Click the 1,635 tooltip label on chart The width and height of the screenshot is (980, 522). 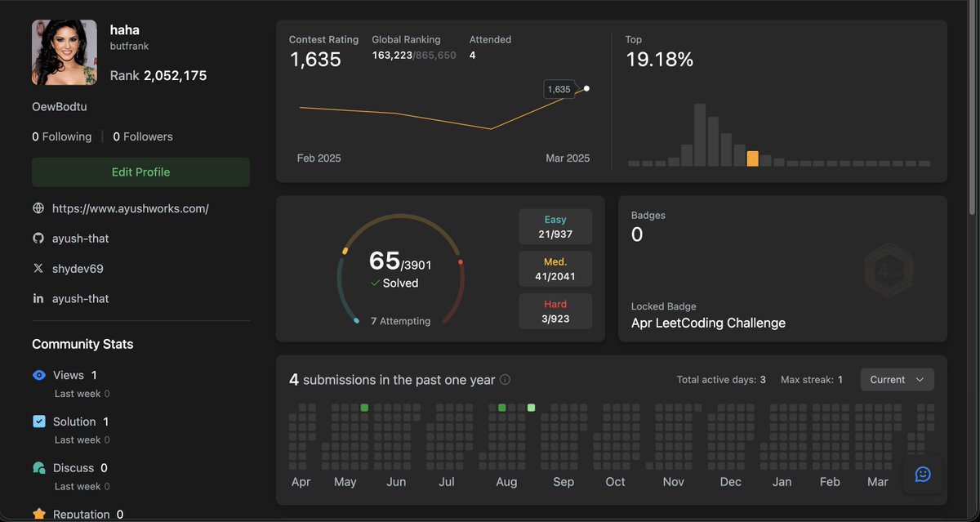pyautogui.click(x=559, y=89)
